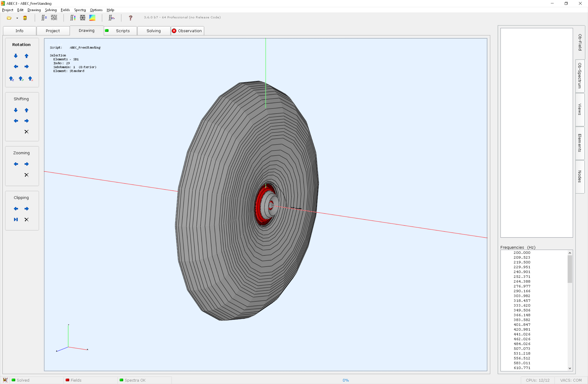This screenshot has width=588, height=384.
Task: Open the Observation tab
Action: [190, 31]
